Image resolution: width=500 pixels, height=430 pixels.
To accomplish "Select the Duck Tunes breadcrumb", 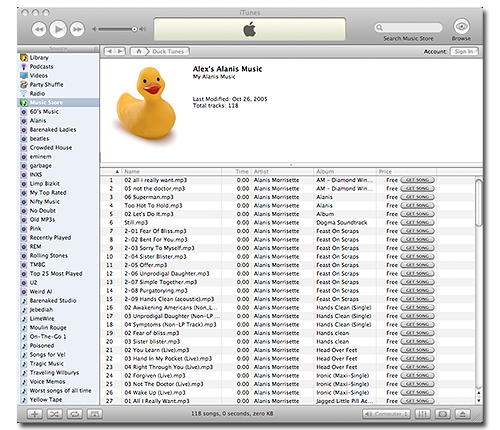I will 168,51.
